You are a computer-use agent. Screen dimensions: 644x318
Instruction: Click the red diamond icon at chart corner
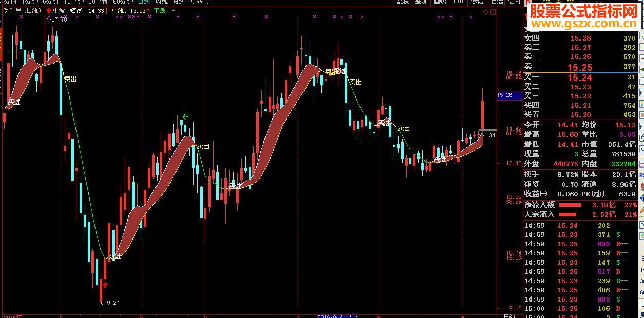[485, 11]
